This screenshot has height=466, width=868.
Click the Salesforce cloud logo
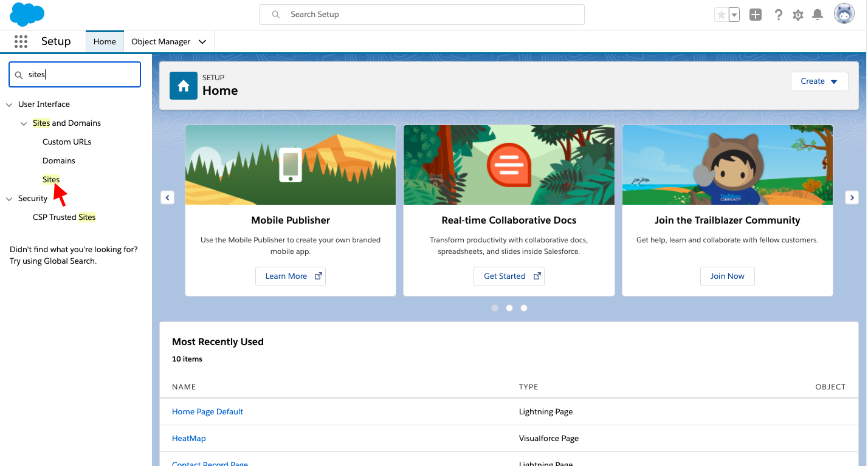27,14
